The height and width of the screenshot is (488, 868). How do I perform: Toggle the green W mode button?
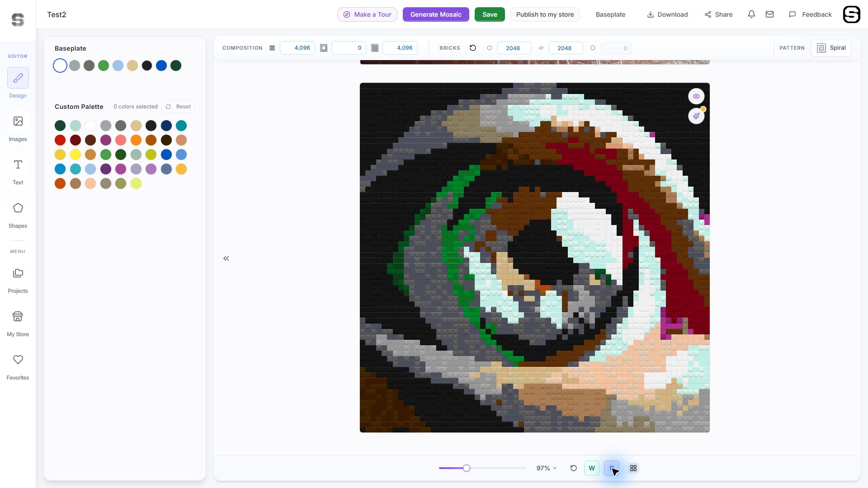[592, 468]
